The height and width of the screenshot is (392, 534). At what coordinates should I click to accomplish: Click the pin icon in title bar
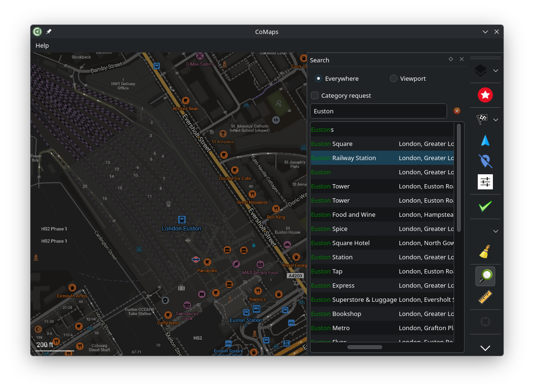click(49, 32)
